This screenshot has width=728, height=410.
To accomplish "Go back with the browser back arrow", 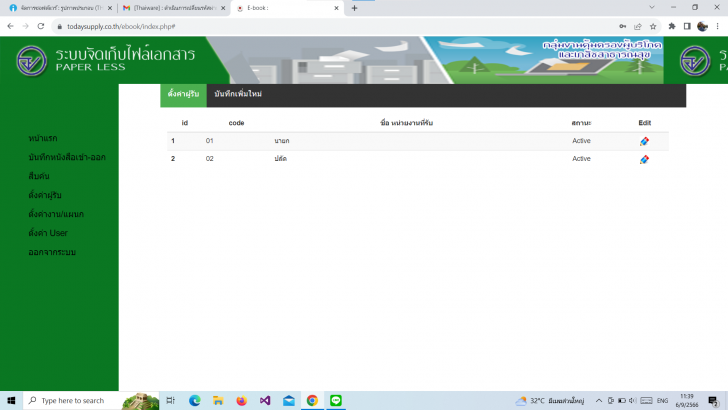I will pyautogui.click(x=10, y=26).
